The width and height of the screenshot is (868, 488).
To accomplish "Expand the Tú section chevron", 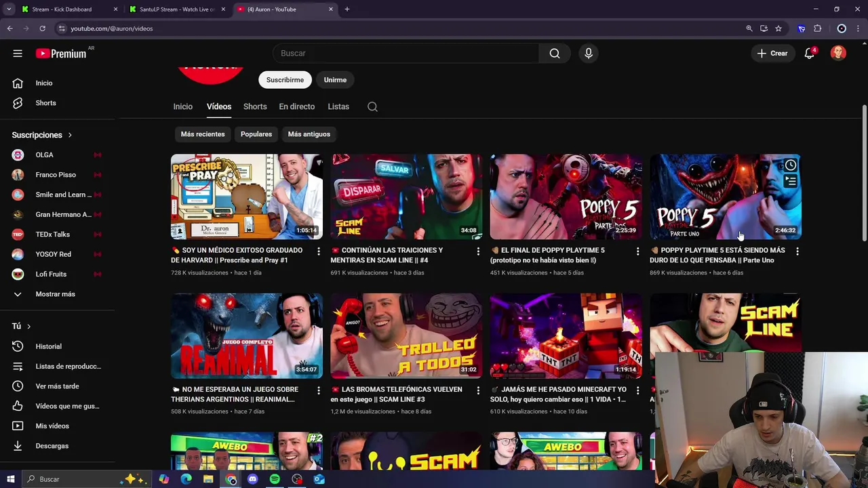I will point(28,326).
